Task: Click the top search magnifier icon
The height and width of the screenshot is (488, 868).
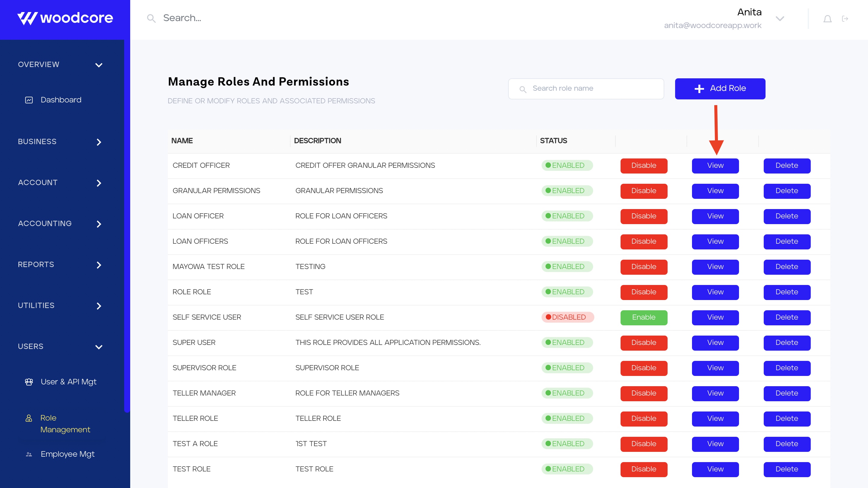Action: click(x=151, y=18)
